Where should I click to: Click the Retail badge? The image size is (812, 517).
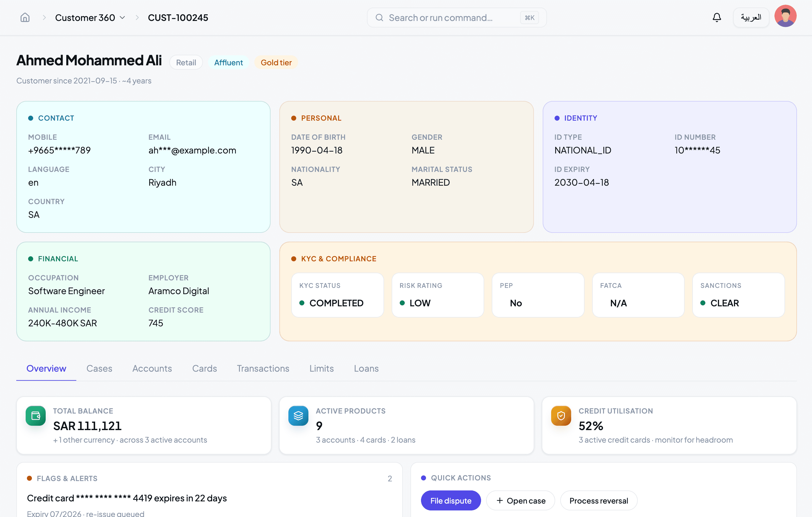coord(186,62)
